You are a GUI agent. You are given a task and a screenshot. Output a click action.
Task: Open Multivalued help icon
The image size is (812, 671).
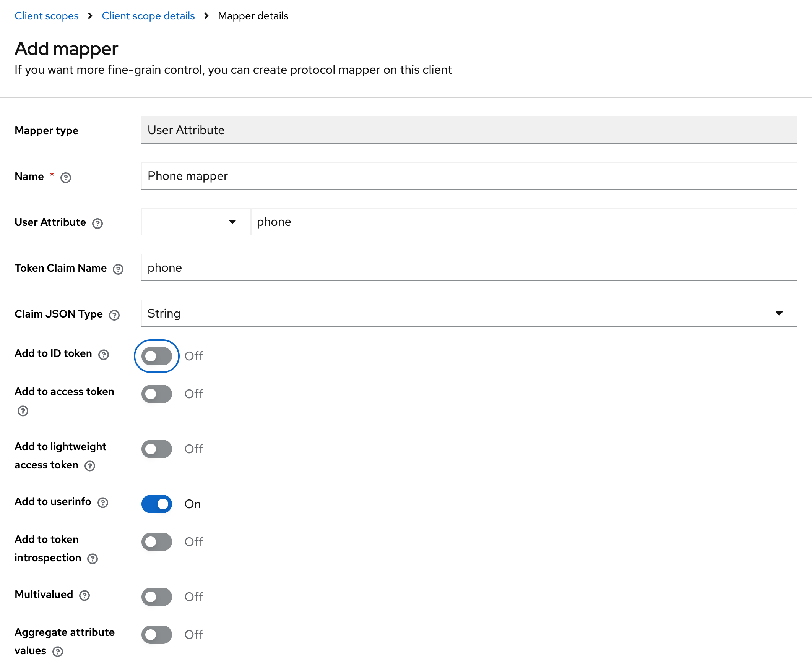coord(84,596)
